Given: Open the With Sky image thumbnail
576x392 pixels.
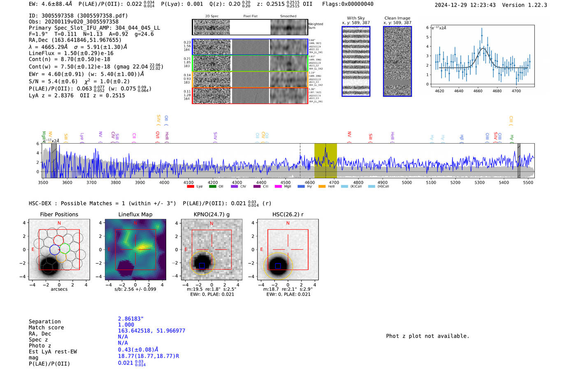Looking at the screenshot, I should [356, 61].
